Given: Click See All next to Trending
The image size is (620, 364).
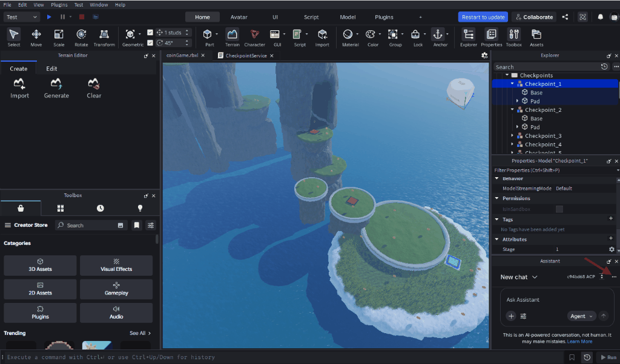Looking at the screenshot, I should (140, 333).
